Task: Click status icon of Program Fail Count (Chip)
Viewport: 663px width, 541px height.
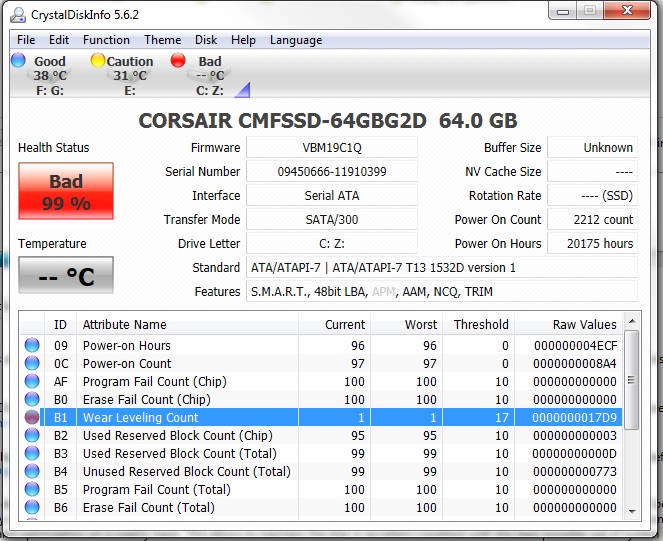Action: 32,381
